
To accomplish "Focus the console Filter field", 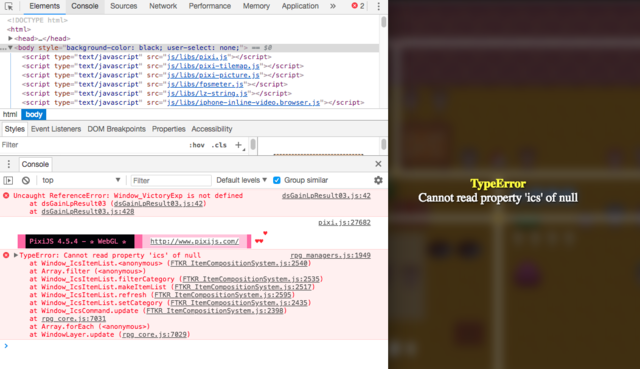I will (171, 180).
